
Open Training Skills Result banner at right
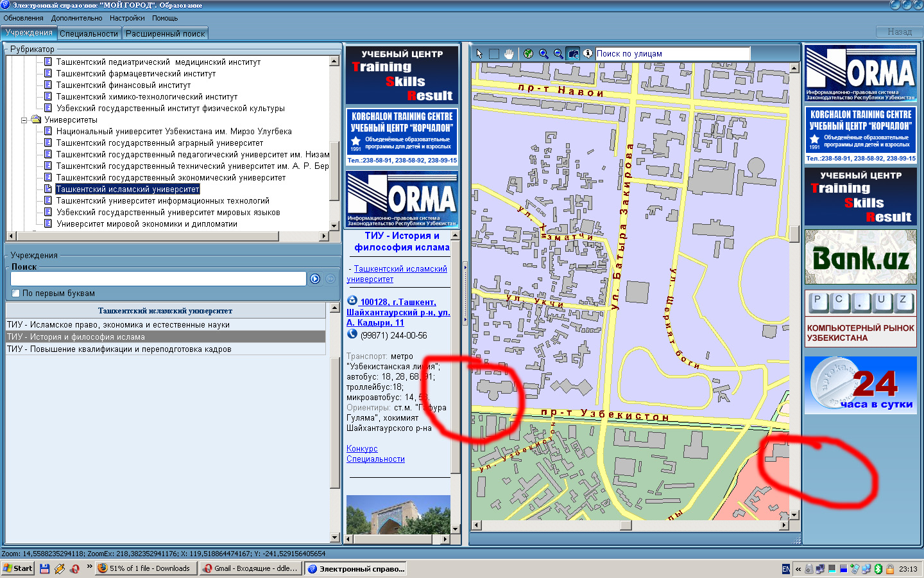pos(860,196)
